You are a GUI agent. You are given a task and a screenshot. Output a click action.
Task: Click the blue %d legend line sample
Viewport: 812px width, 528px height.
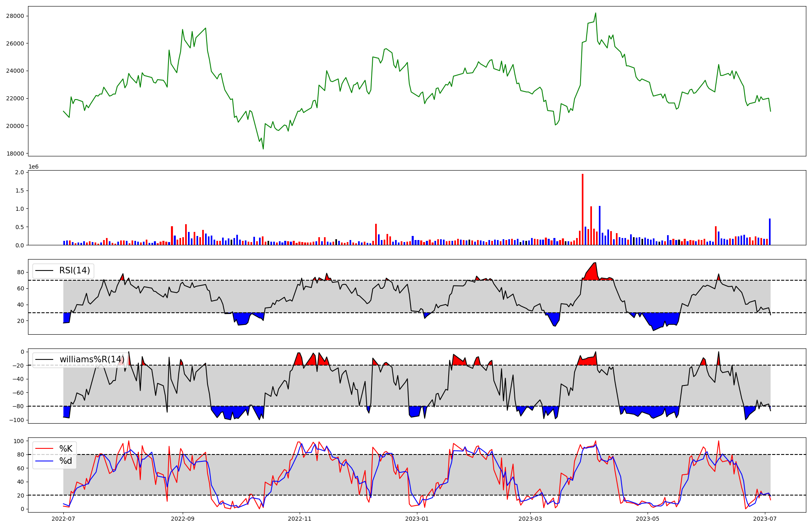[44, 461]
